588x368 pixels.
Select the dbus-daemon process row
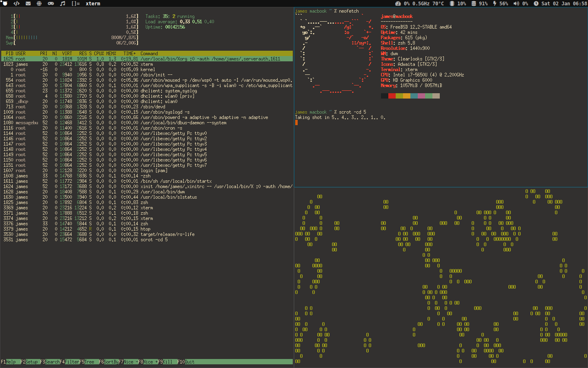point(147,123)
